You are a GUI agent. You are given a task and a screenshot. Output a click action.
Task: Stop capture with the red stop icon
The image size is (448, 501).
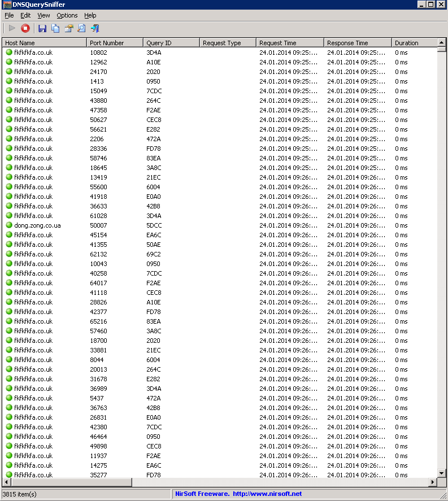(x=25, y=28)
